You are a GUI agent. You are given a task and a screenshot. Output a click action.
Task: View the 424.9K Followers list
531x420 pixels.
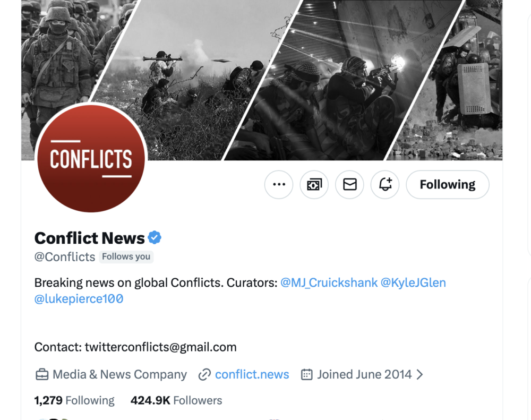(x=176, y=400)
